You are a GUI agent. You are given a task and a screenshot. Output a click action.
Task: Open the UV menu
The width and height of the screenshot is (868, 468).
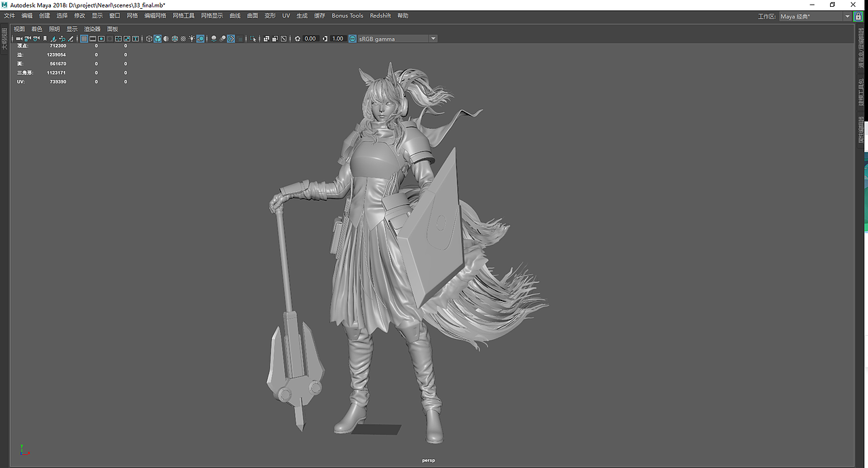click(286, 16)
